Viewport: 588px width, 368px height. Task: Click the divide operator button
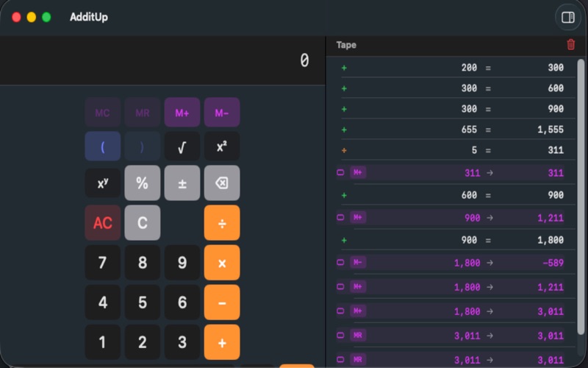tap(222, 223)
